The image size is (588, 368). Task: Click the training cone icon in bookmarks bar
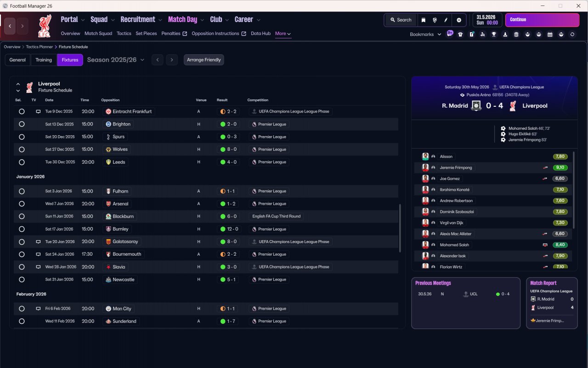tap(505, 34)
